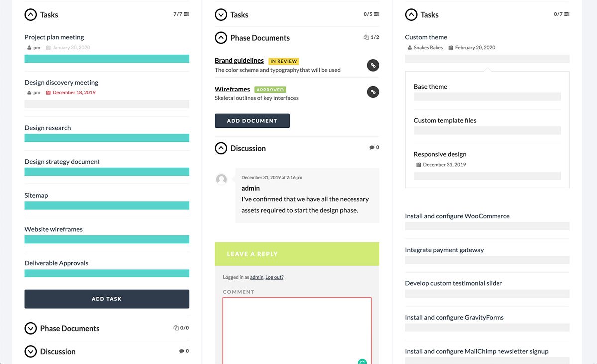Click link icon next to Wireframes document
Viewport: 597px width, 364px height.
[373, 92]
